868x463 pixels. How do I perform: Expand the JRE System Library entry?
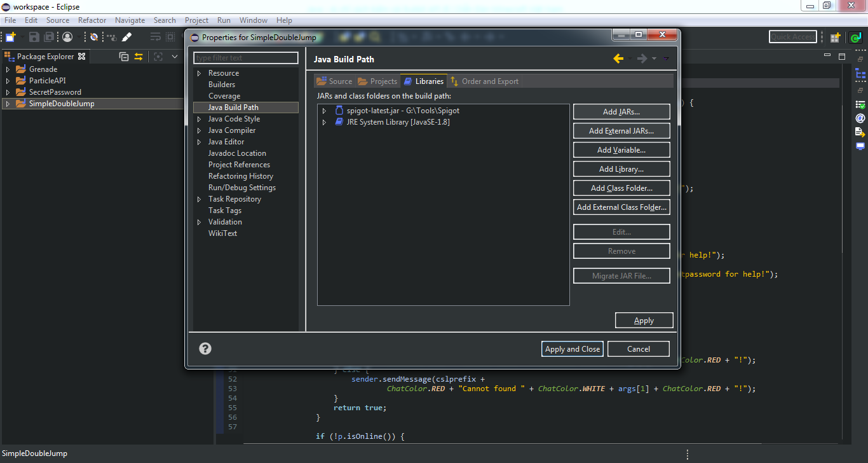pos(324,122)
